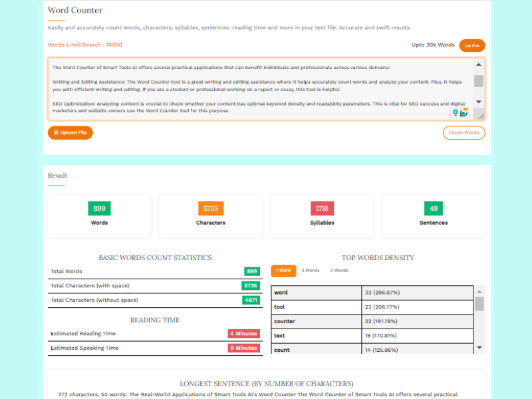Click the orange 5735 Characters badge
The width and height of the screenshot is (532, 399).
tap(210, 208)
